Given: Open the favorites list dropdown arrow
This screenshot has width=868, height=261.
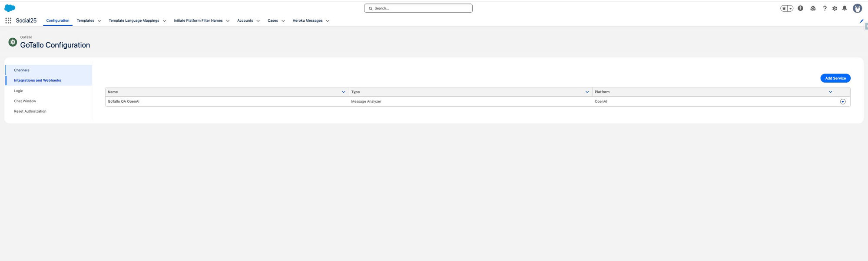Looking at the screenshot, I should [790, 8].
